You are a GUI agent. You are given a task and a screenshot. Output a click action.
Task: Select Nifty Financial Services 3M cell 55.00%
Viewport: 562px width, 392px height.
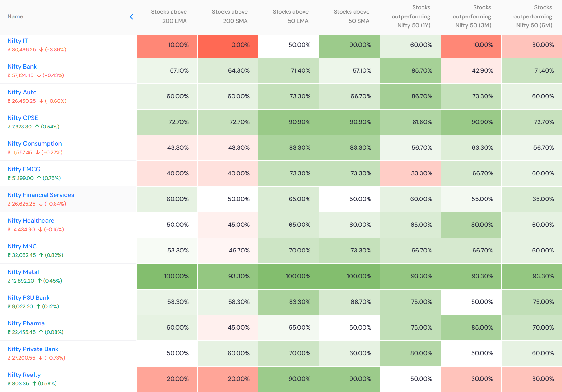point(471,199)
